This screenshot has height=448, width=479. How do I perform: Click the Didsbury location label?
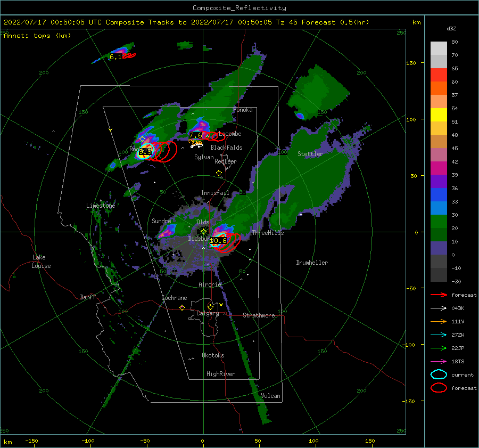tap(200, 239)
